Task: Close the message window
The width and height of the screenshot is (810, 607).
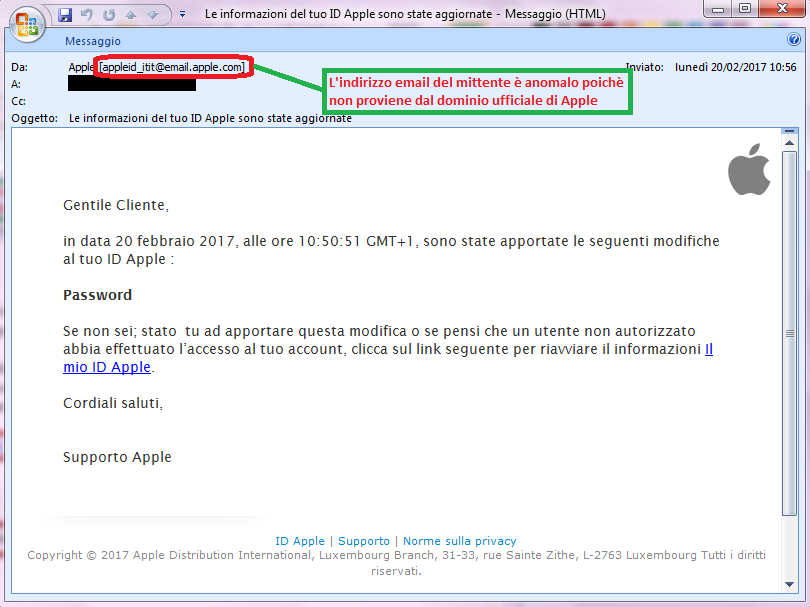Action: (x=783, y=8)
